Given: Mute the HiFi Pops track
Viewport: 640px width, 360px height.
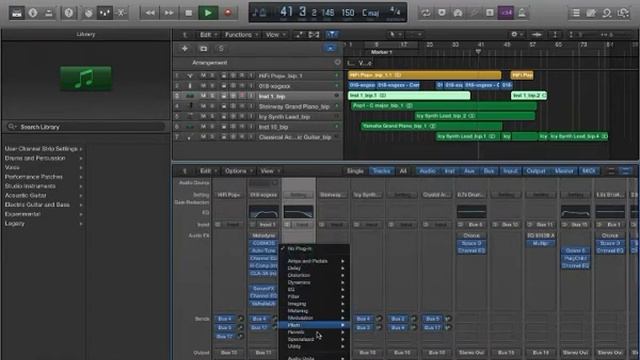Looking at the screenshot, I should (203, 76).
